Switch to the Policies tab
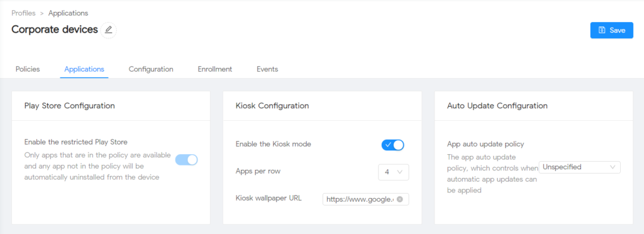 [x=28, y=69]
